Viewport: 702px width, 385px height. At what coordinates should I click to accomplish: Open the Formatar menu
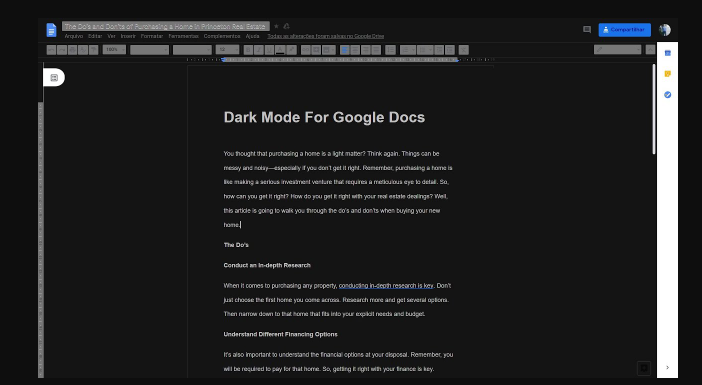click(152, 36)
